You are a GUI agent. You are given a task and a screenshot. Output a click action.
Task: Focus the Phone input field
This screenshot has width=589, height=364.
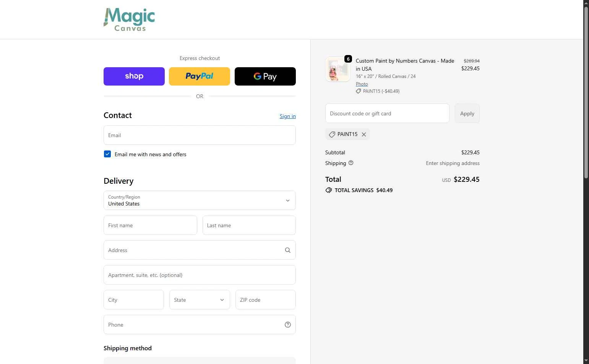[x=200, y=325]
